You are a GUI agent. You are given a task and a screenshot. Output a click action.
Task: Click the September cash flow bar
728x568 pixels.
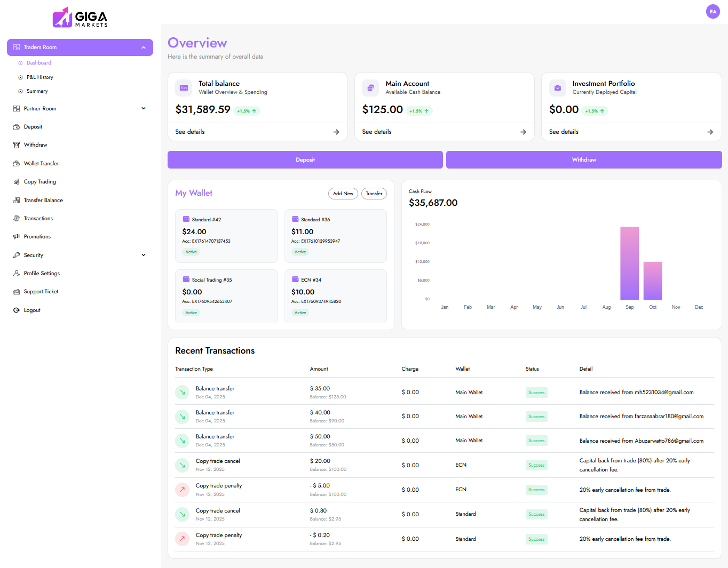pos(629,263)
